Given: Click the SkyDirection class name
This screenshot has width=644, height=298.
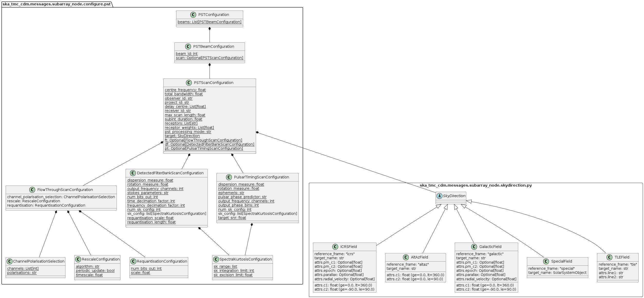Looking at the screenshot, I should (454, 196).
